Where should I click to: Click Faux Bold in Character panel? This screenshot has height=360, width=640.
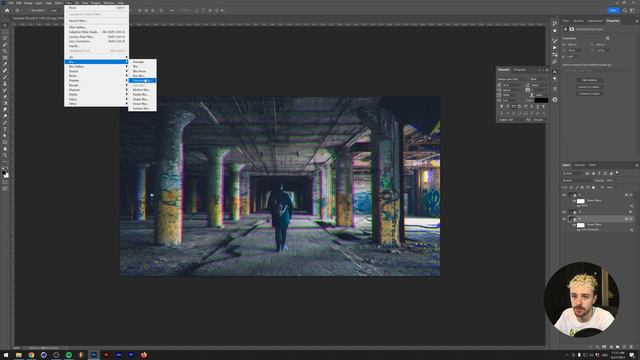(502, 107)
